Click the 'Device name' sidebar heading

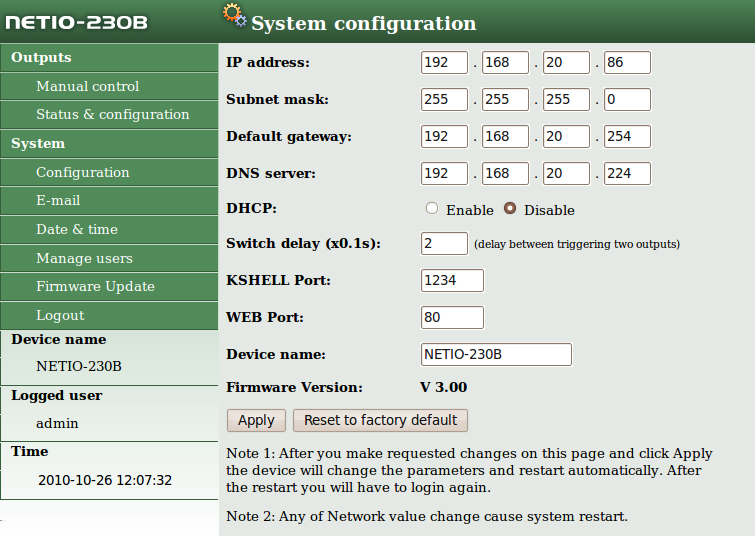(59, 340)
